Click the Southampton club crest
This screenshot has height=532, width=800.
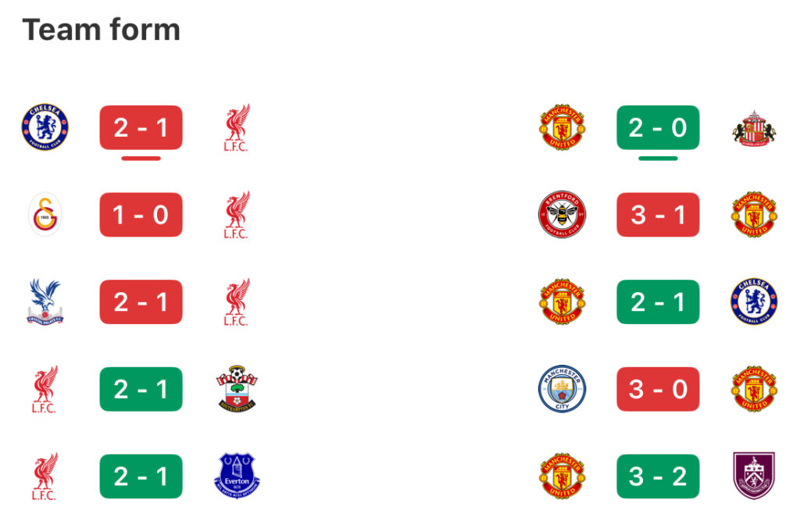pyautogui.click(x=237, y=388)
